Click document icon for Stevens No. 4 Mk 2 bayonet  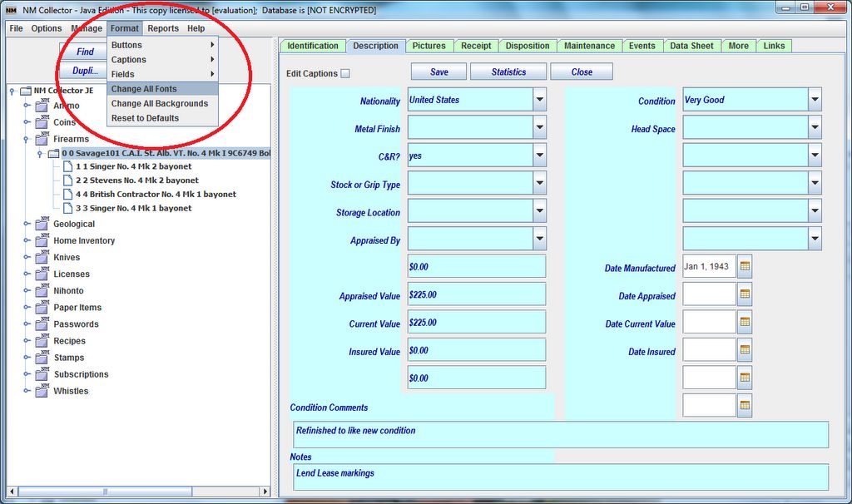pyautogui.click(x=68, y=180)
